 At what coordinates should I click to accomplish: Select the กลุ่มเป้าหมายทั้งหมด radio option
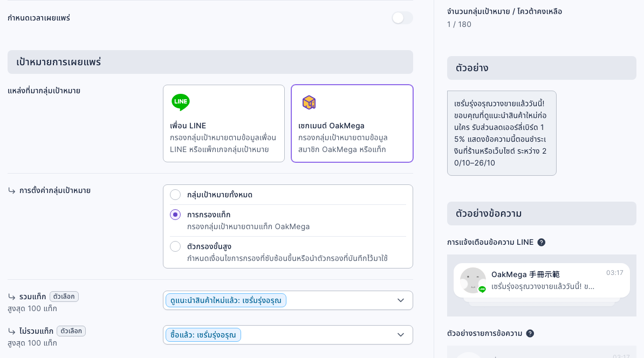(175, 195)
